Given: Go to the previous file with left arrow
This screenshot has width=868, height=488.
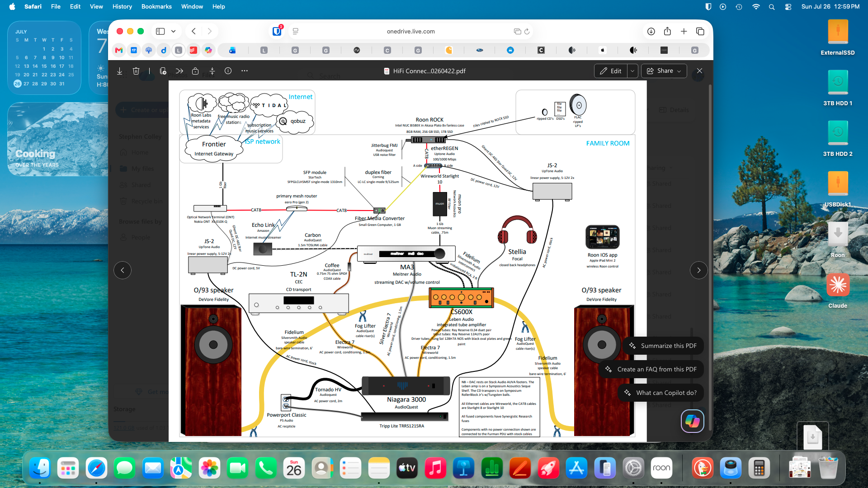Looking at the screenshot, I should pos(123,270).
